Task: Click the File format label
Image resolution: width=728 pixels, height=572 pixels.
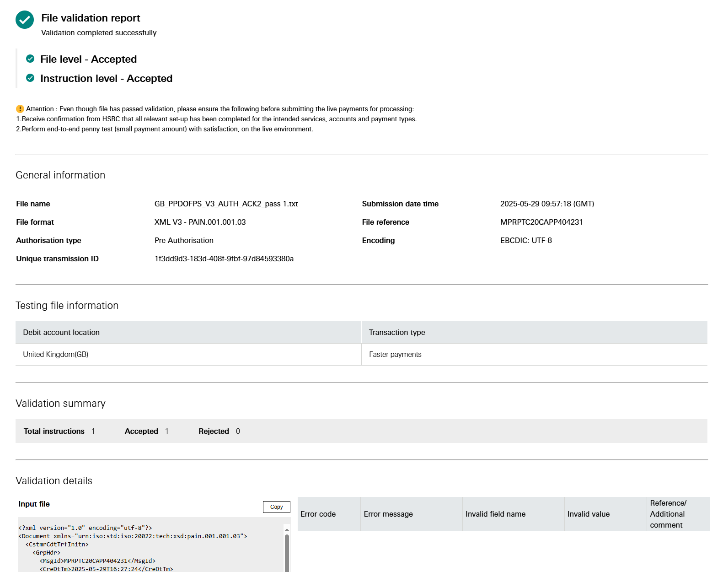Action: coord(35,222)
